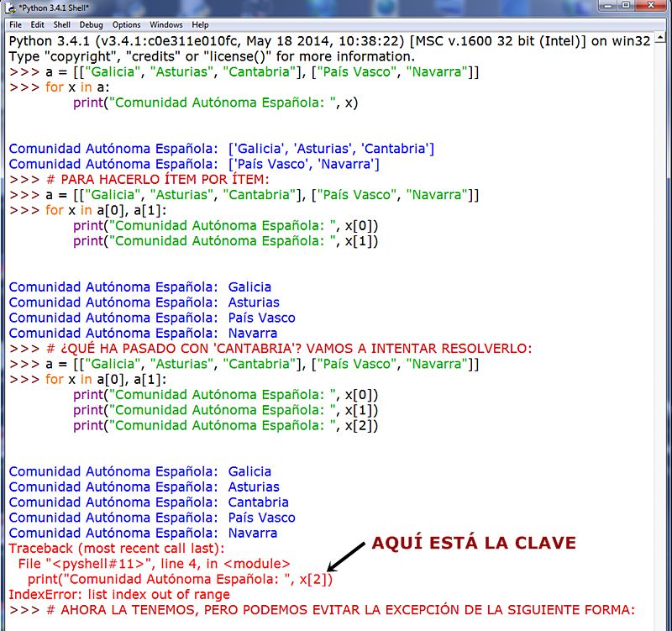
Task: Select the IndexError traceback message line
Action: [x=118, y=594]
